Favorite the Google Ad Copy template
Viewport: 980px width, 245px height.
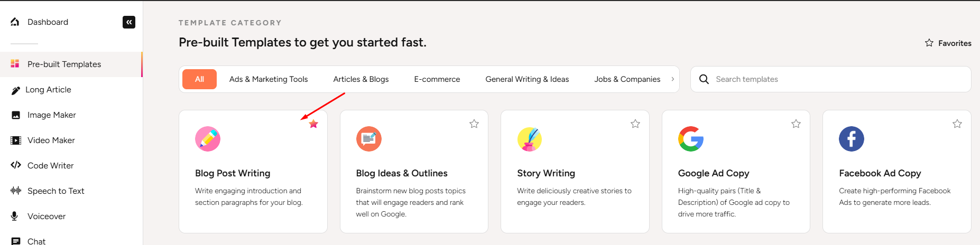tap(796, 124)
